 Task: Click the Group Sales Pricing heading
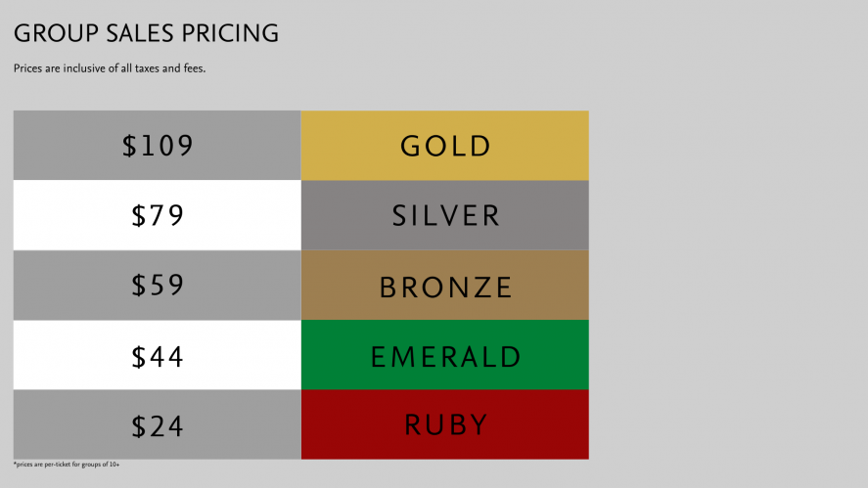coord(146,33)
